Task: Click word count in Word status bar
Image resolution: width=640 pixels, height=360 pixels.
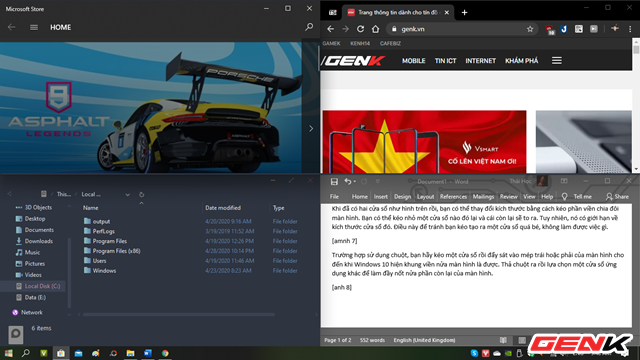Action: pos(372,340)
